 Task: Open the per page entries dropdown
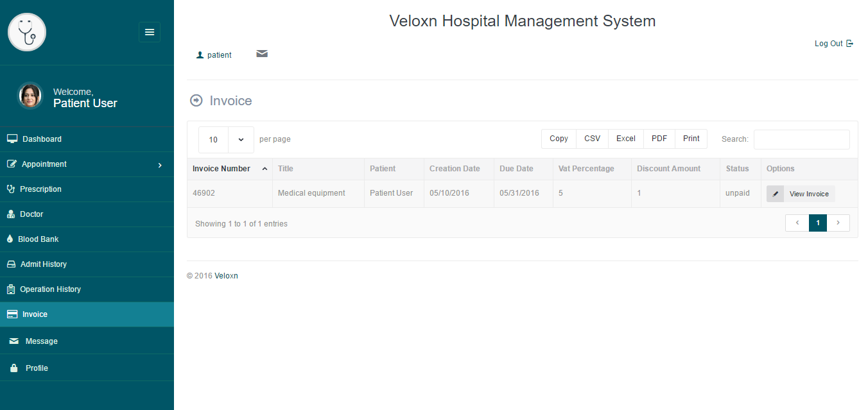(x=226, y=140)
